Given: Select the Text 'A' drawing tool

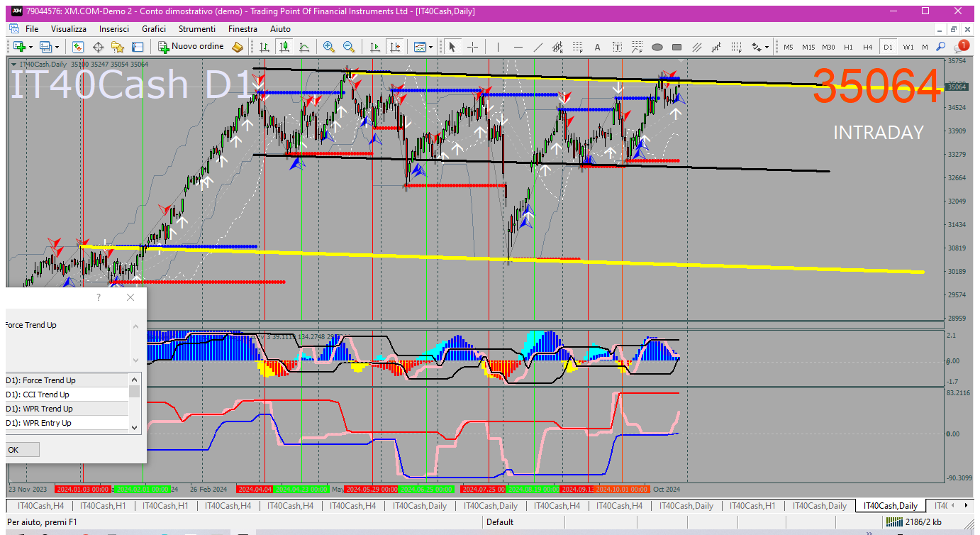Looking at the screenshot, I should 597,47.
